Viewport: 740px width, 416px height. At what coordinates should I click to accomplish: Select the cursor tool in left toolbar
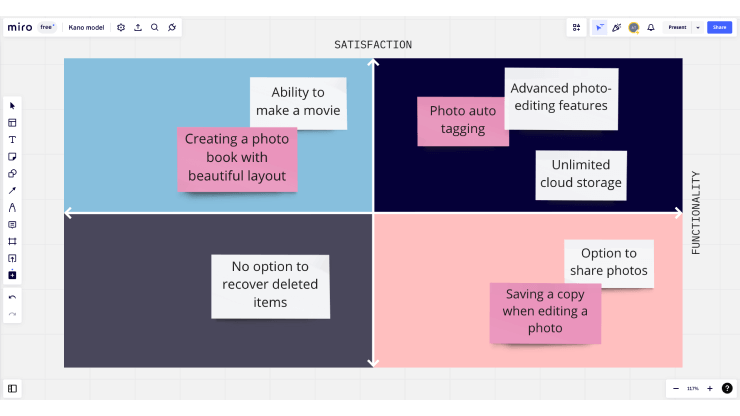click(x=12, y=106)
